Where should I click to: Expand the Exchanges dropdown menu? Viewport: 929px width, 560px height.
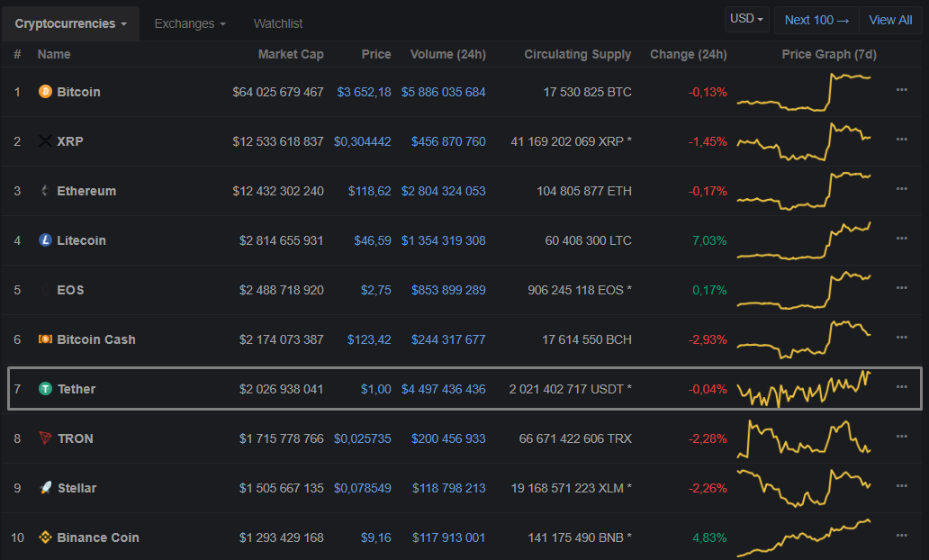(190, 23)
